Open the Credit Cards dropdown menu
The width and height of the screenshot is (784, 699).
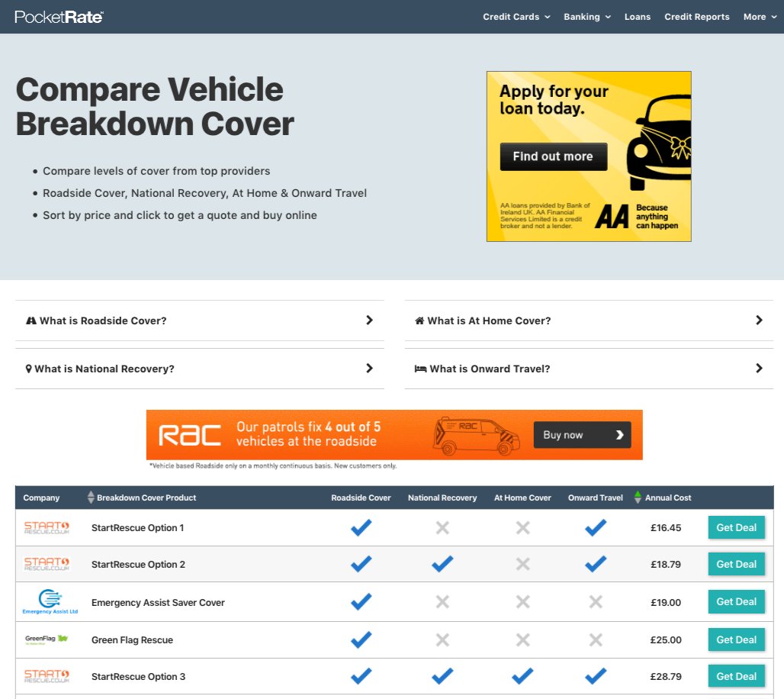[x=516, y=17]
